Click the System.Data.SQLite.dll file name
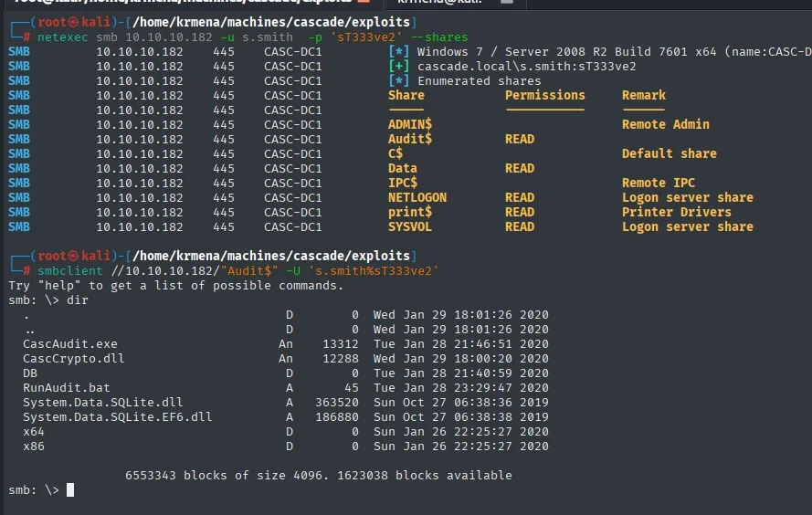The height and width of the screenshot is (515, 812). pyautogui.click(x=102, y=402)
